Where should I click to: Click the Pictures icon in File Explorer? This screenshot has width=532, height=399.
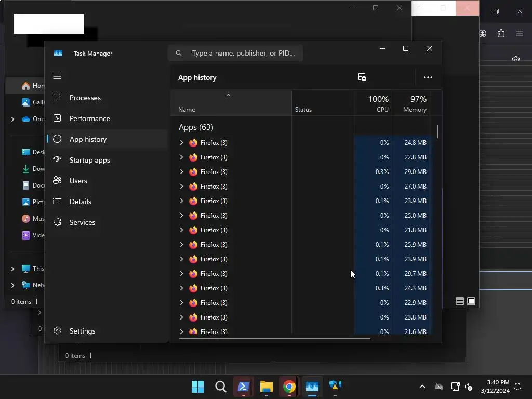click(x=26, y=202)
